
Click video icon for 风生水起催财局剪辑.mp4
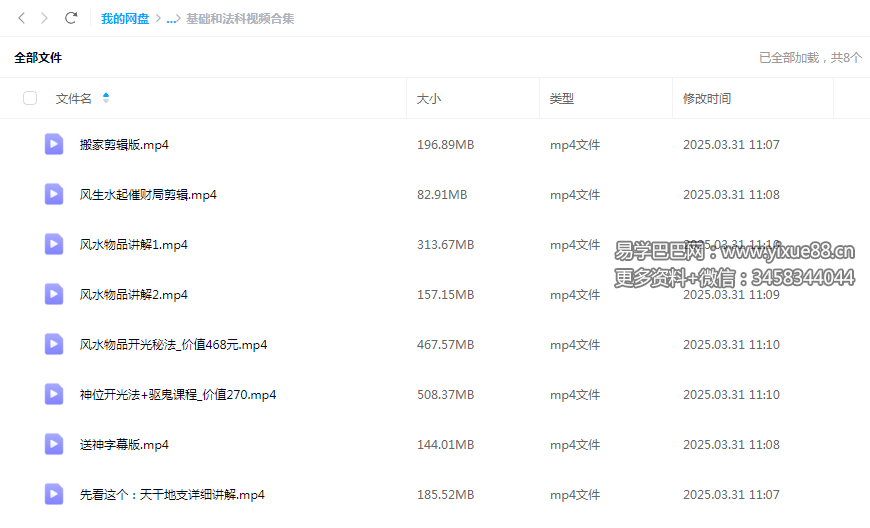[x=54, y=194]
